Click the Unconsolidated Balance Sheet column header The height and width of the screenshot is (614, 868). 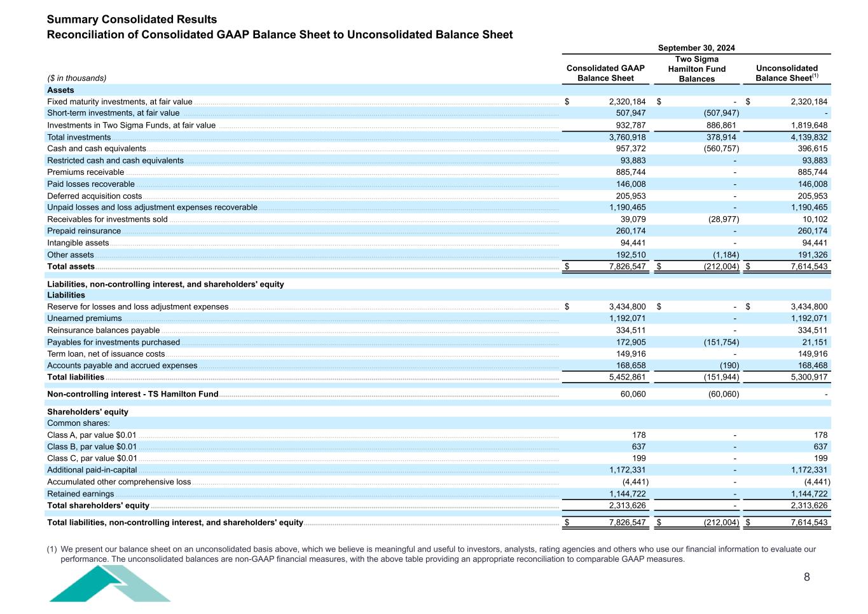tap(786, 73)
